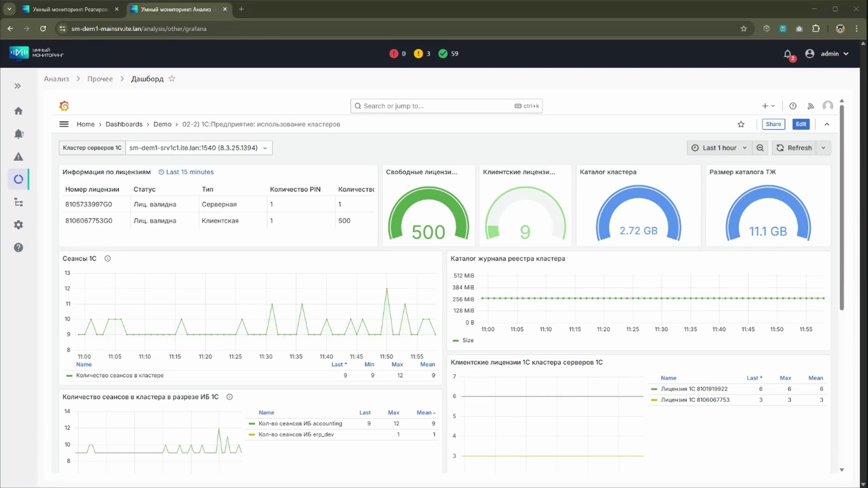This screenshot has width=868, height=488.
Task: Sort the licenses table by Количество PIN
Action: tap(295, 189)
